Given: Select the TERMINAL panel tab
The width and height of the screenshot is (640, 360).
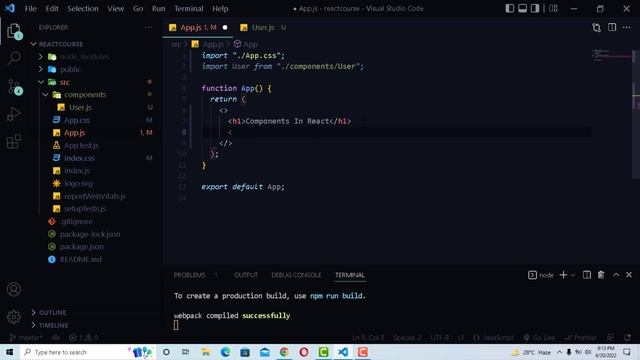Looking at the screenshot, I should tap(350, 275).
